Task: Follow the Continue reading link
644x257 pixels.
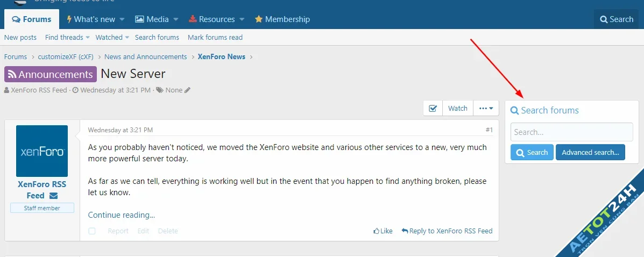Action: pos(122,215)
